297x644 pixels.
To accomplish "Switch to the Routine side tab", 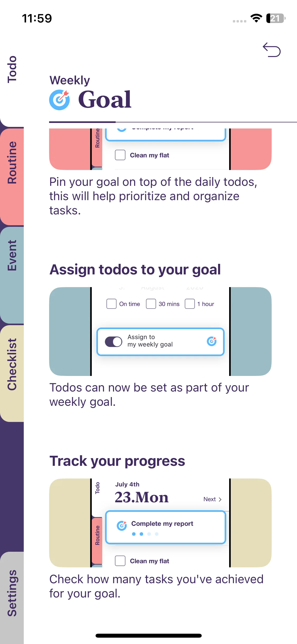I will [x=12, y=162].
